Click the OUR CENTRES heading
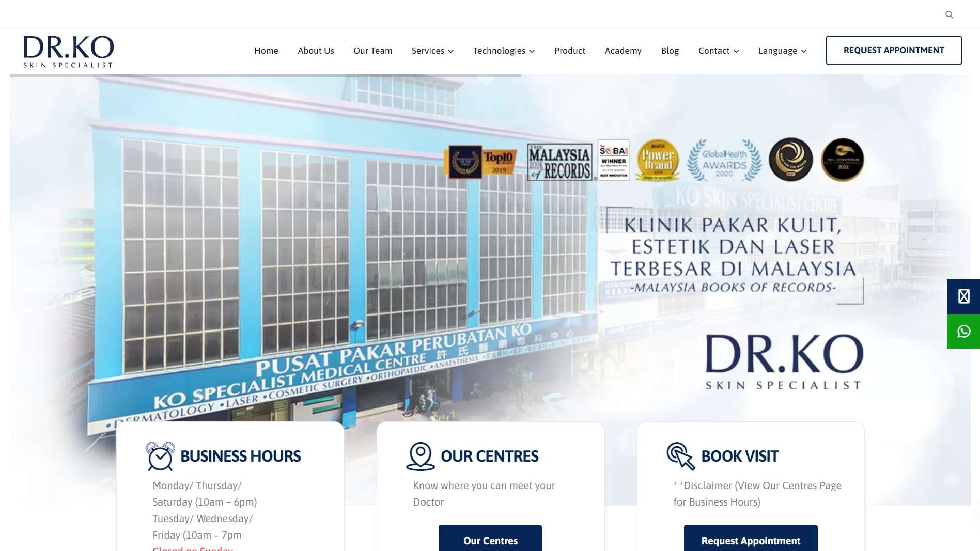Viewport: 980px width, 551px height. (x=489, y=456)
